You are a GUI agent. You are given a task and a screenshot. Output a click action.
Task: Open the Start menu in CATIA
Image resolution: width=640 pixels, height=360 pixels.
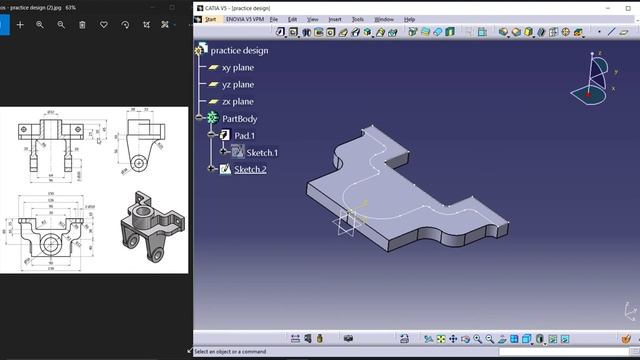[211, 19]
